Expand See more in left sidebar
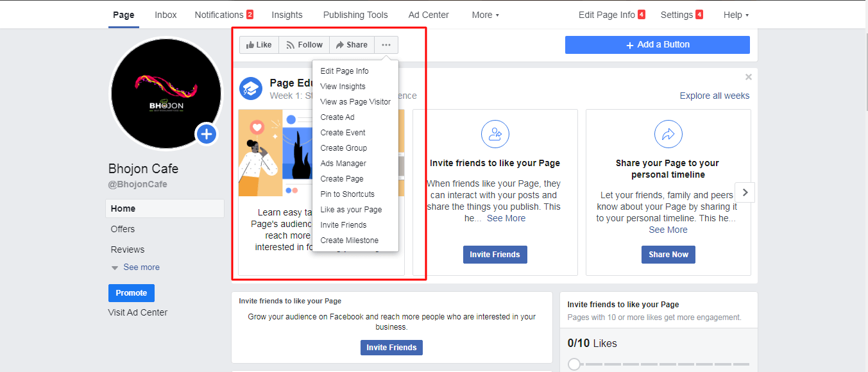Screen dimensions: 868x372 coord(140,267)
